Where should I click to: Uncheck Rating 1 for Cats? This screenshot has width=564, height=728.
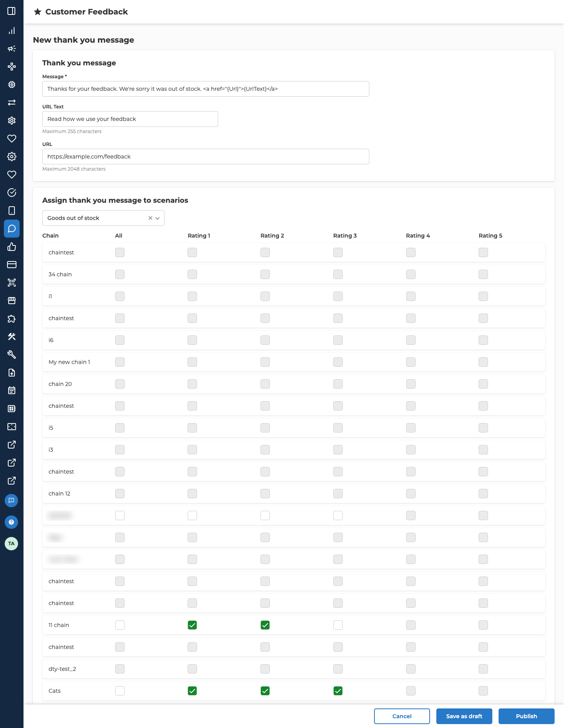pyautogui.click(x=192, y=691)
